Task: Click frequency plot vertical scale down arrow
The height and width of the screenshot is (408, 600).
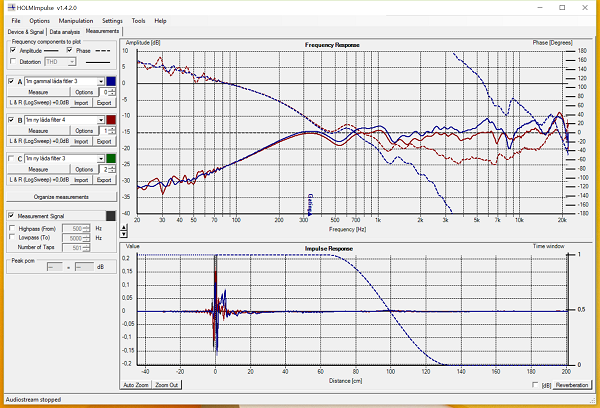Action: [124, 234]
